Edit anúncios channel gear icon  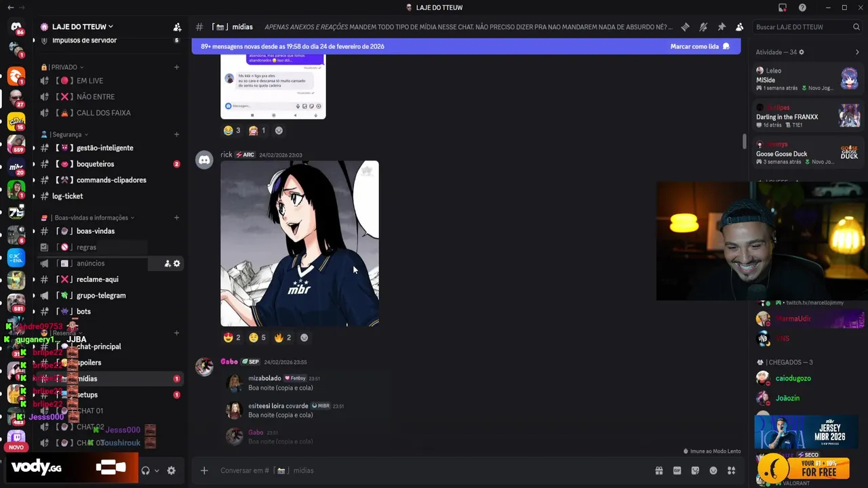(x=177, y=264)
